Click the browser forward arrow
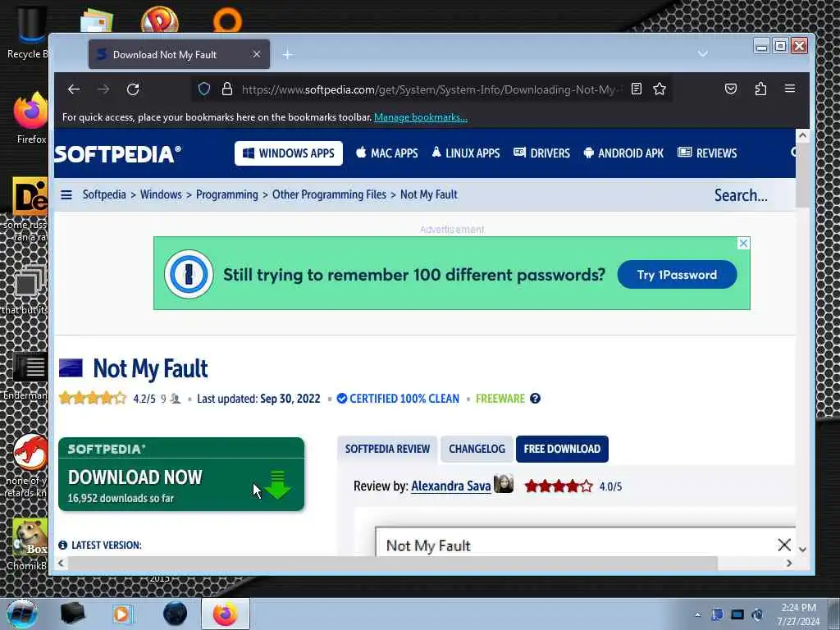 click(x=103, y=89)
